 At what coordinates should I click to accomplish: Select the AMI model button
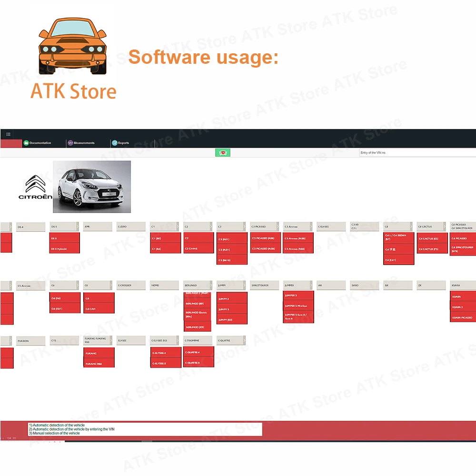[98, 227]
